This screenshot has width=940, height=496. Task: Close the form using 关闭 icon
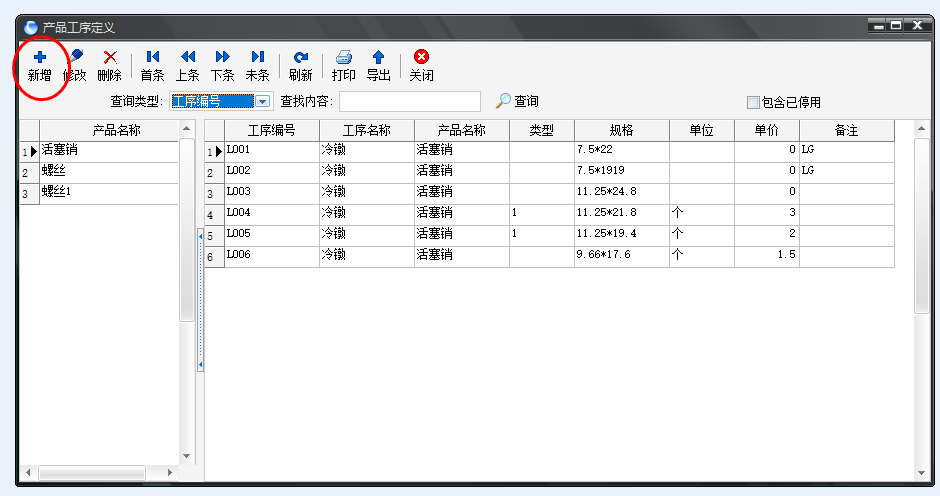[x=421, y=56]
